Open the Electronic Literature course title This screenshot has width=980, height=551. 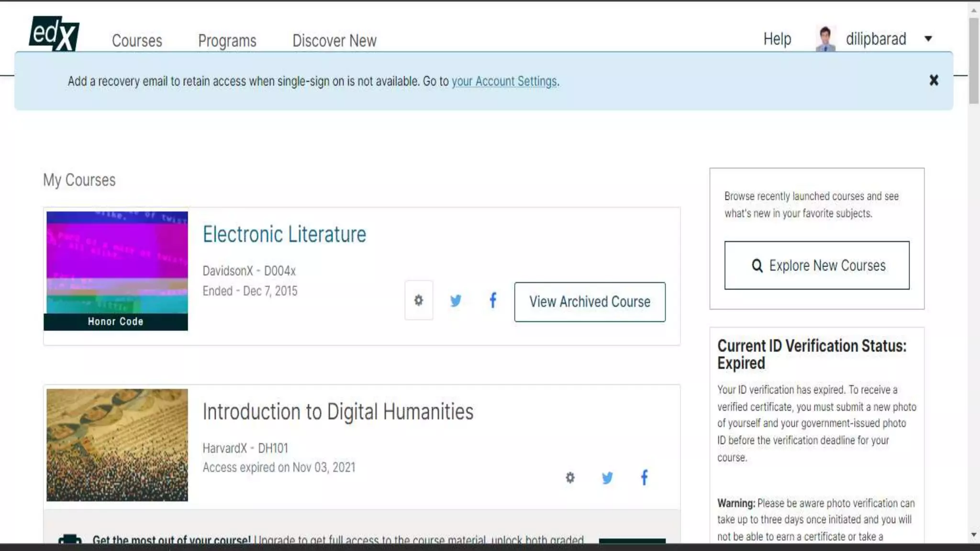pos(284,234)
